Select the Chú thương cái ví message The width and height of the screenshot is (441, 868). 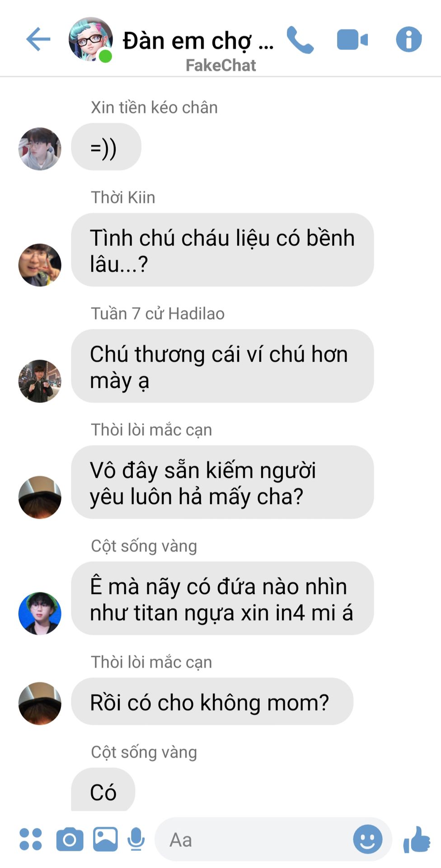point(222,366)
